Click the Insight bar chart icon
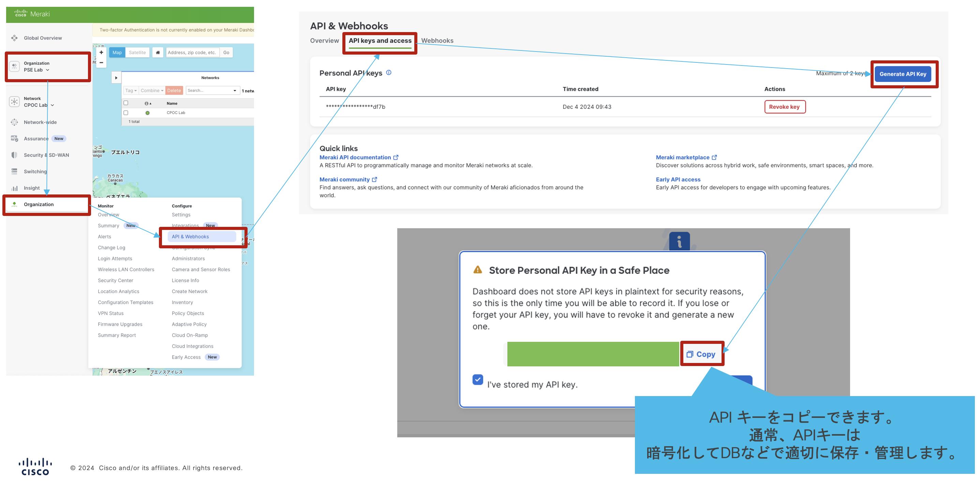The image size is (980, 481). click(x=14, y=188)
